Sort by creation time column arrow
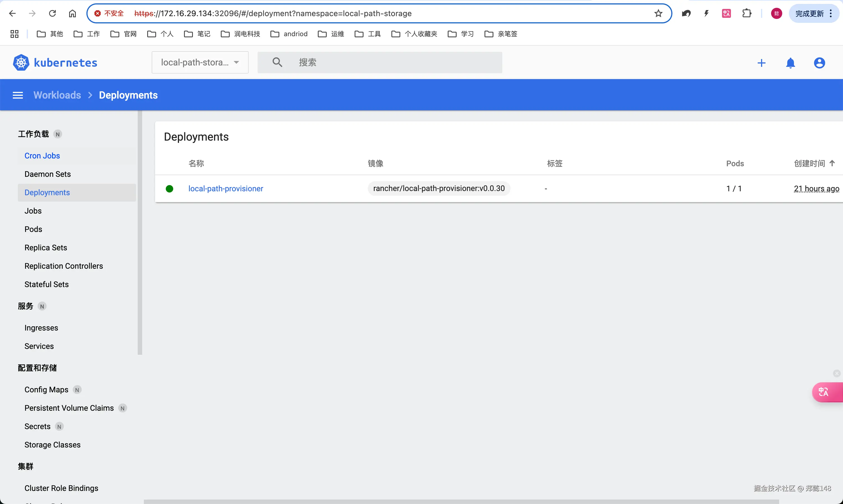The image size is (843, 504). [x=832, y=163]
